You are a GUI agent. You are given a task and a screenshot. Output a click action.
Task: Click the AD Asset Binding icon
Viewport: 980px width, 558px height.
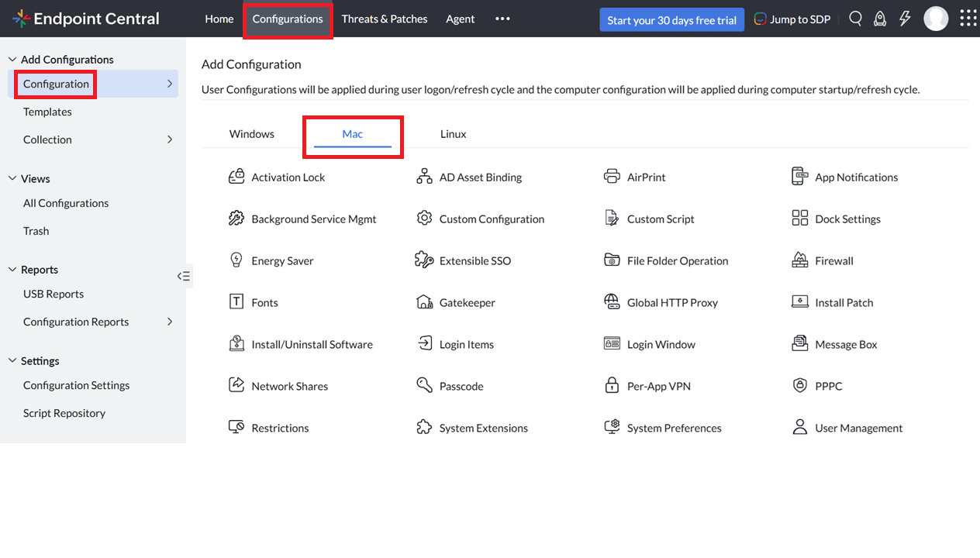tap(424, 177)
